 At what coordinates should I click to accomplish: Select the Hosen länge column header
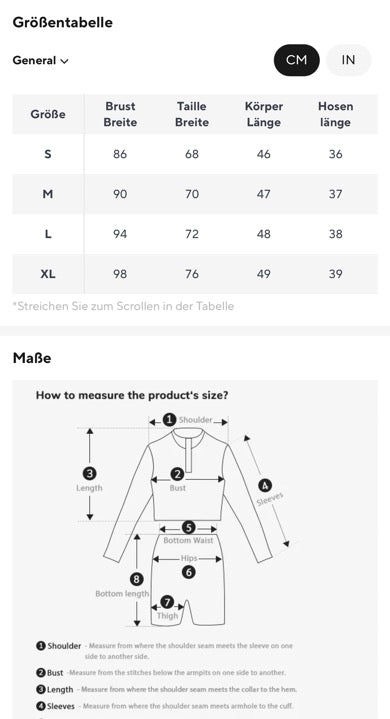point(335,114)
